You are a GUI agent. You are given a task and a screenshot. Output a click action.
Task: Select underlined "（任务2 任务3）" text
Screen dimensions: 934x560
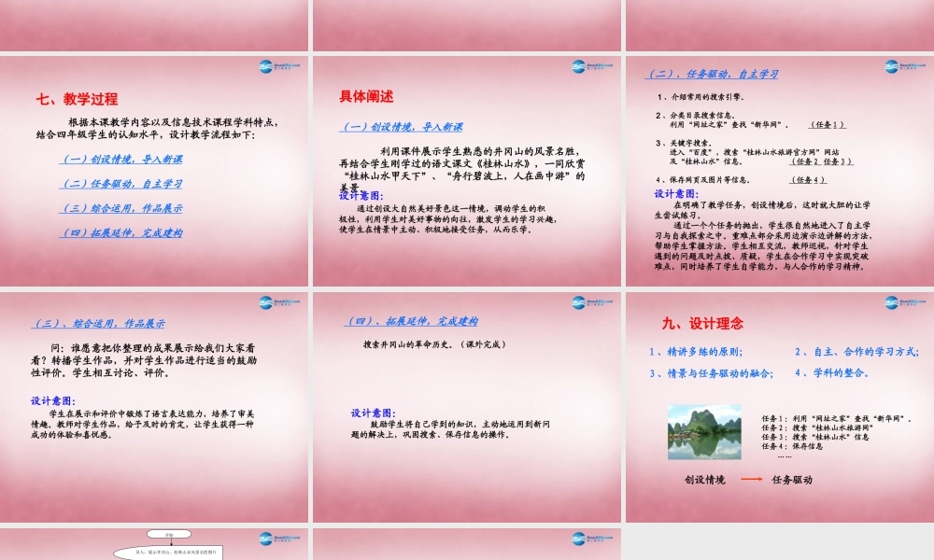click(x=821, y=161)
